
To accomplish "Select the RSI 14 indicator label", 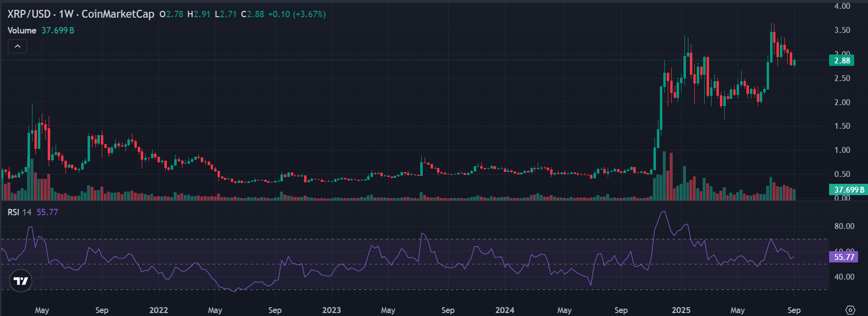I will coord(20,212).
